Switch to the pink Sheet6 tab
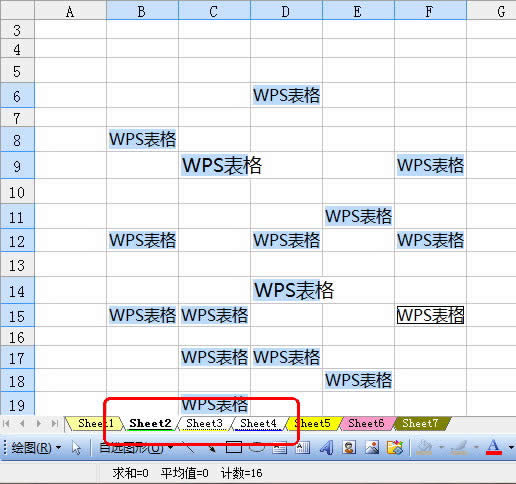This screenshot has width=516, height=484. [x=366, y=423]
